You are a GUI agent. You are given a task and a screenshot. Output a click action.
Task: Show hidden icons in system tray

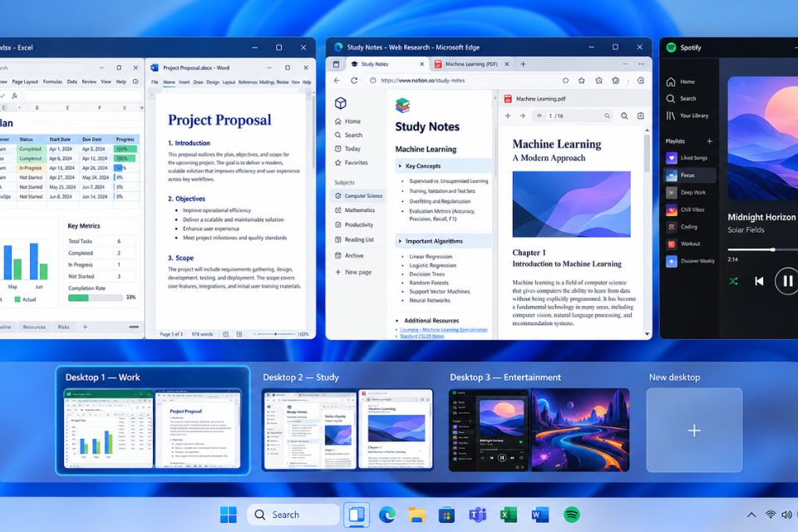pos(751,515)
